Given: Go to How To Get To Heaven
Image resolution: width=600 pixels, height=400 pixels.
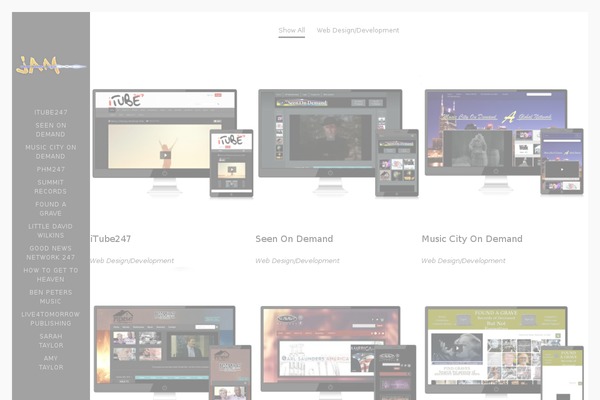Looking at the screenshot, I should [x=51, y=275].
